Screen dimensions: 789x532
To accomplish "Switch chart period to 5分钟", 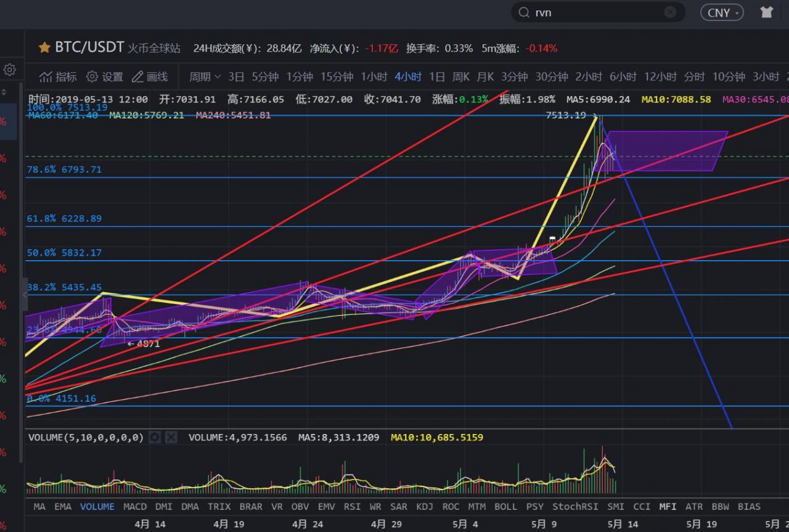I will 265,77.
